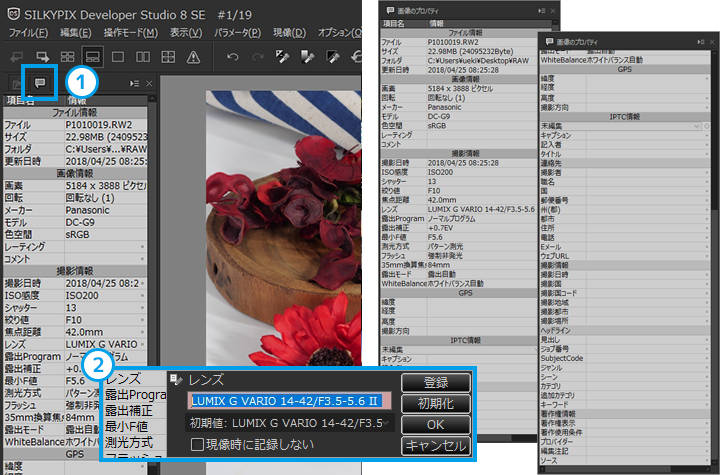720x475 pixels.
Task: Enable 現像時に記録しない checkbox
Action: pyautogui.click(x=197, y=445)
